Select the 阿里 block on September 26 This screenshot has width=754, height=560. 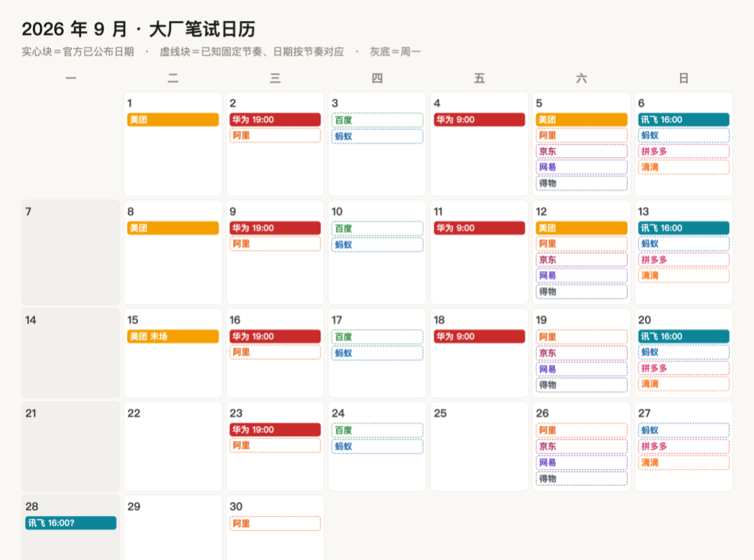(x=582, y=429)
